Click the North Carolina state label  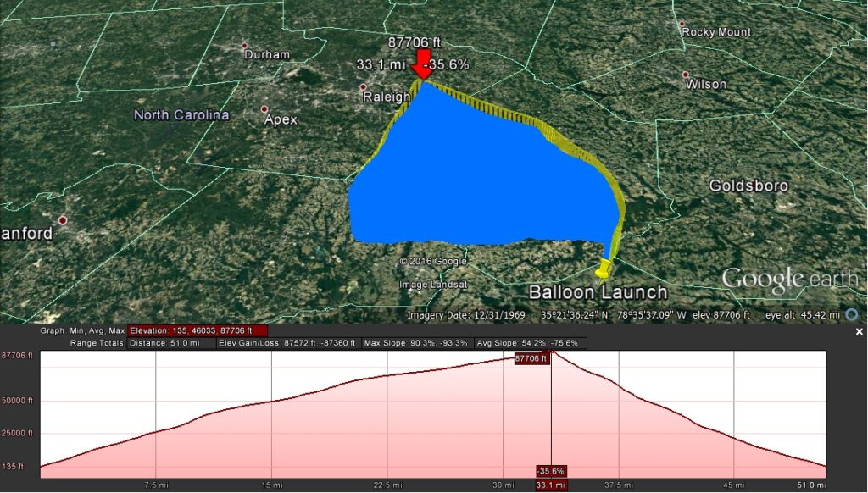click(181, 114)
